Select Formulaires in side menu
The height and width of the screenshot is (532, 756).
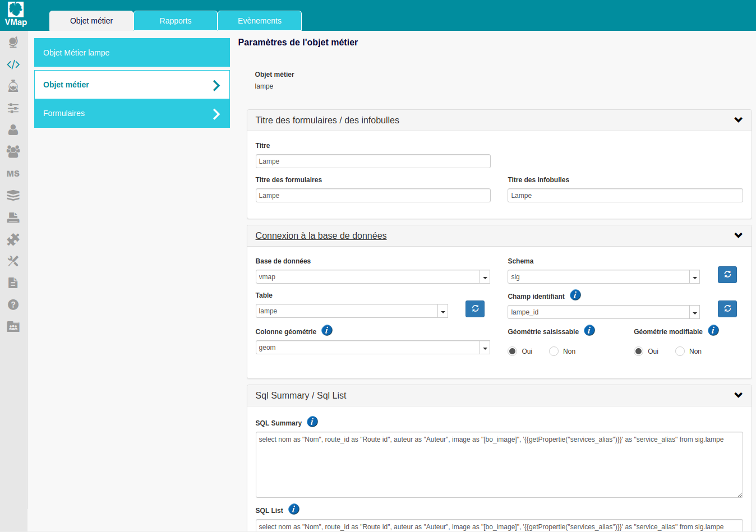pos(132,113)
